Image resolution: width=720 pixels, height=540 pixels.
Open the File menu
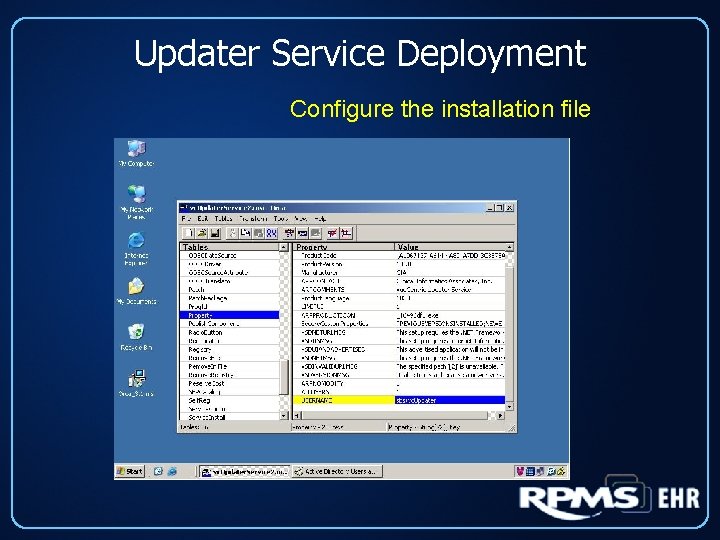(186, 219)
